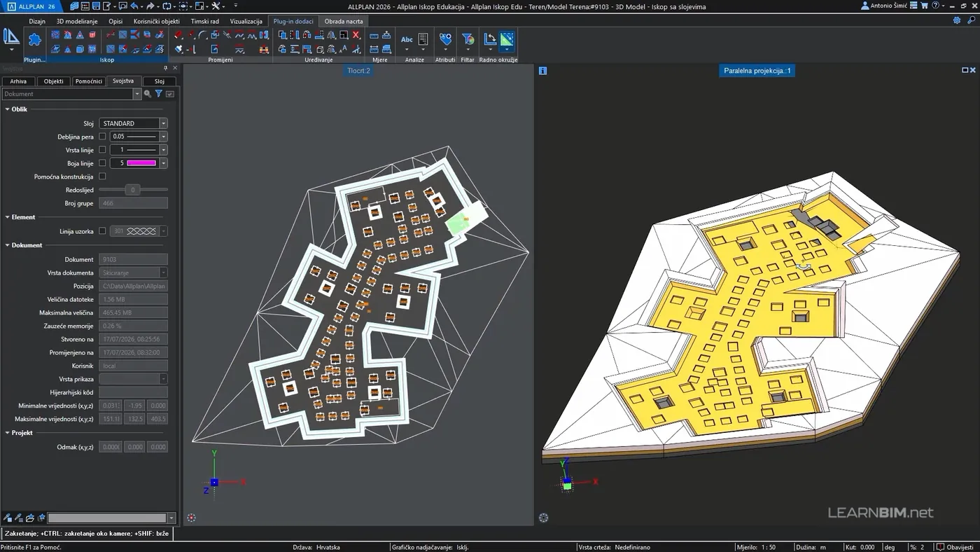Viewport: 980px width, 552px height.
Task: Collapse the Dokument section
Action: click(7, 245)
